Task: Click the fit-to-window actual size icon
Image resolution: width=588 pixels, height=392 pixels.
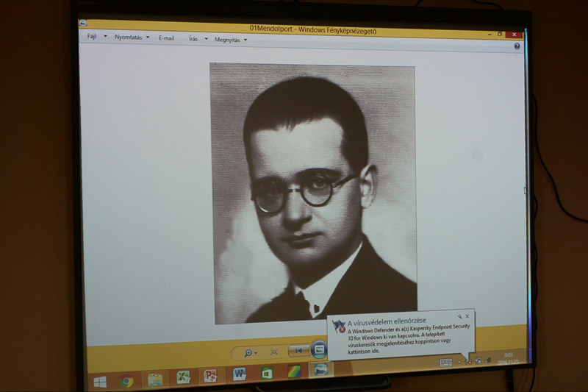Action: click(x=274, y=352)
